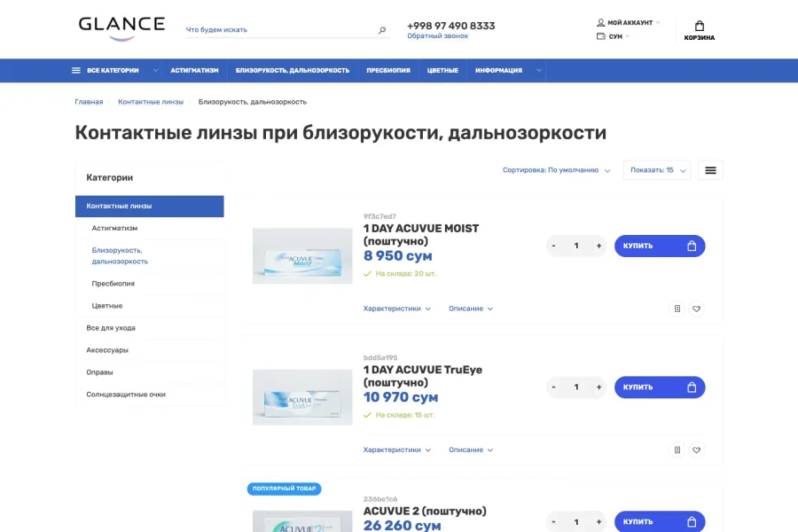798x532 pixels.
Task: Click 1 DAY ACUVUE TruEye product image
Action: [302, 397]
